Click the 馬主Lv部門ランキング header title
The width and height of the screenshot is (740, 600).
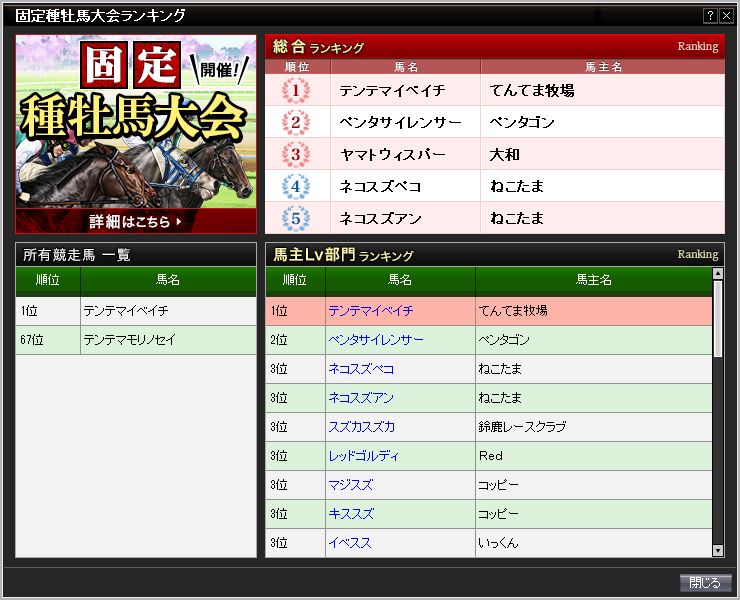pyautogui.click(x=343, y=255)
